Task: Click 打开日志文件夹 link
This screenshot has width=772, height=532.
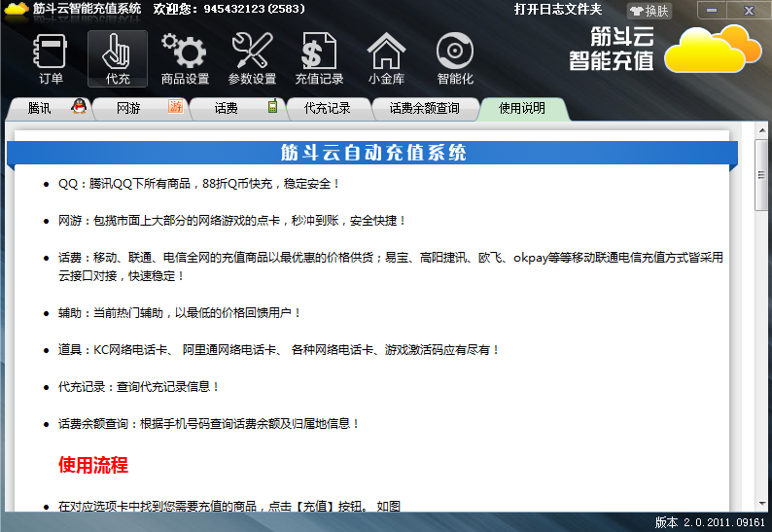Action: pyautogui.click(x=558, y=10)
